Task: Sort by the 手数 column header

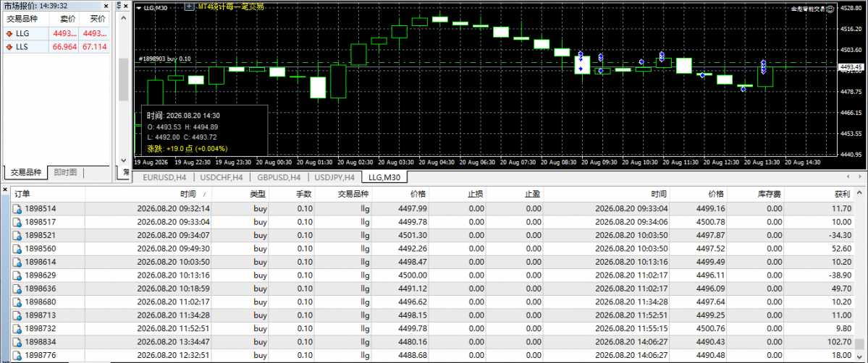Action: click(291, 195)
